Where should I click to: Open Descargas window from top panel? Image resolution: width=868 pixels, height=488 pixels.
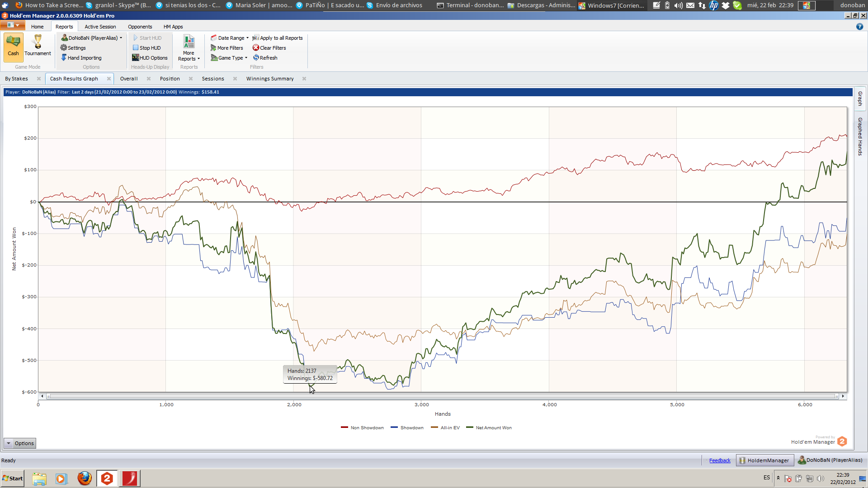(542, 5)
